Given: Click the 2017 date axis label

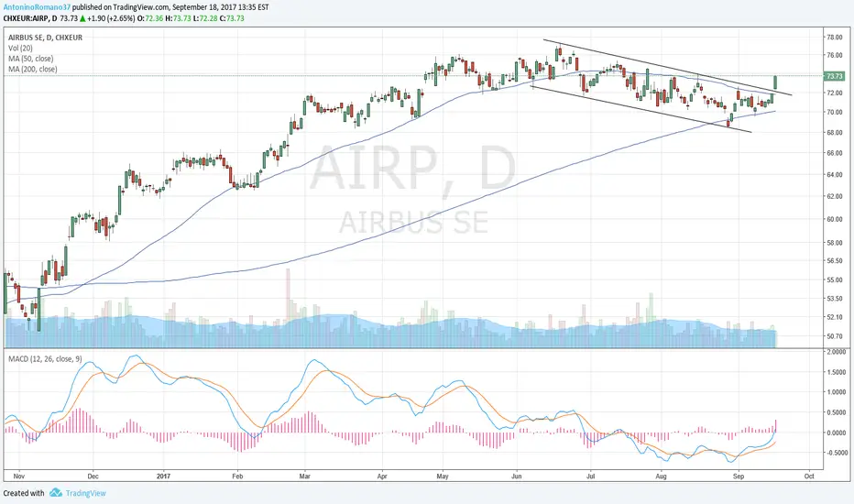Looking at the screenshot, I should 163,477.
